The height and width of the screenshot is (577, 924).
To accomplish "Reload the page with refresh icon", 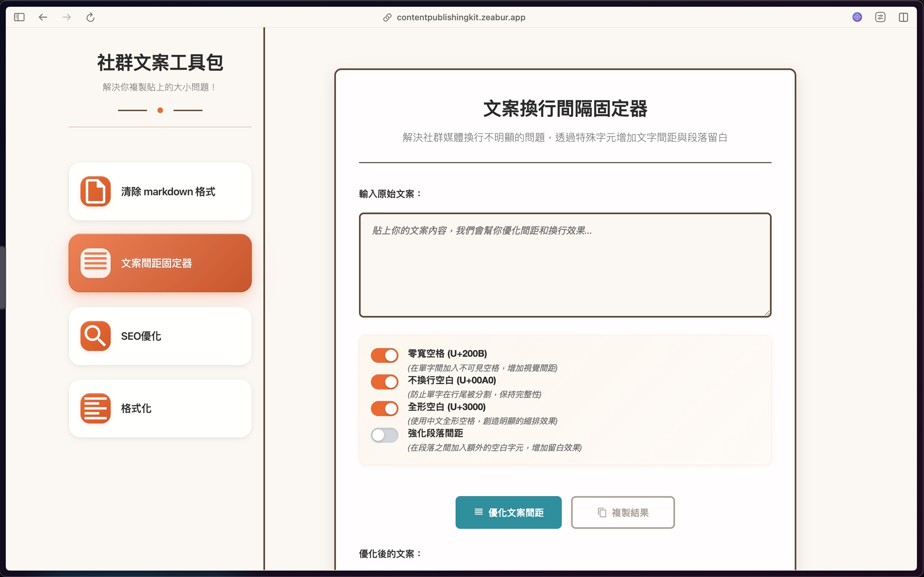I will [91, 17].
